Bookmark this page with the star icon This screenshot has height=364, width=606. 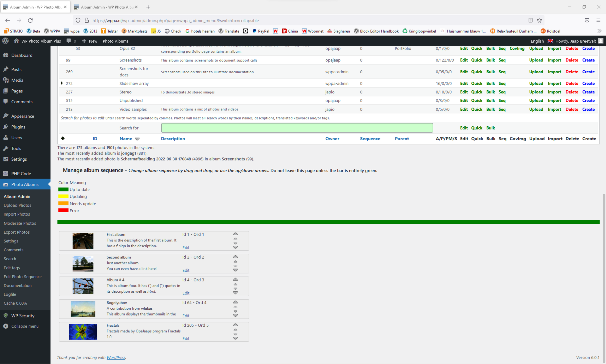(x=539, y=20)
